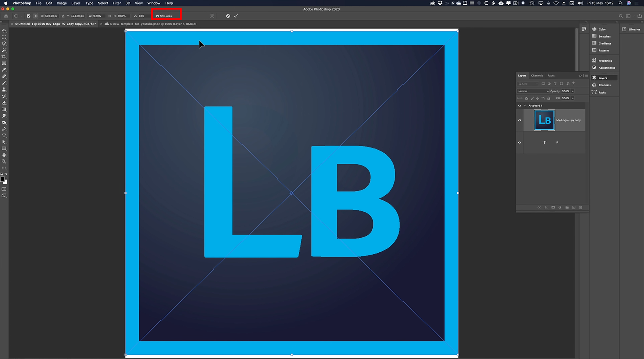Screen dimensions: 644x359
Task: Add a layer style with fx icon
Action: click(546, 207)
